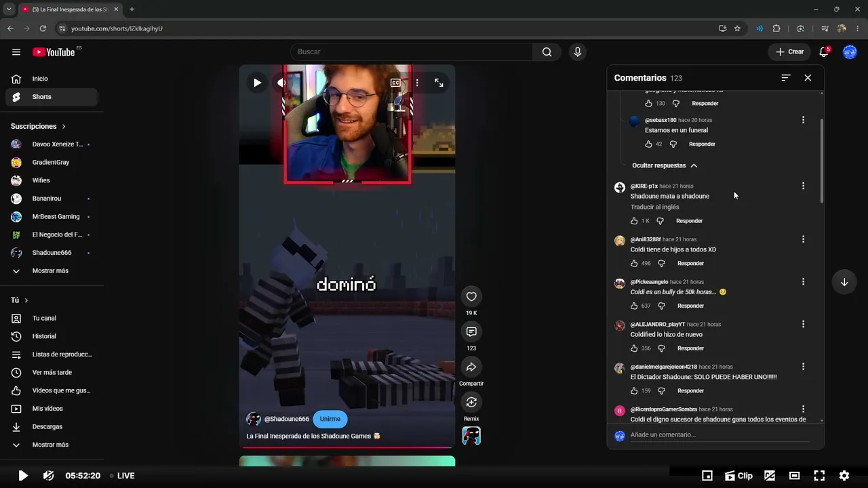
Task: Bookmark this page with the star icon
Action: 737,28
